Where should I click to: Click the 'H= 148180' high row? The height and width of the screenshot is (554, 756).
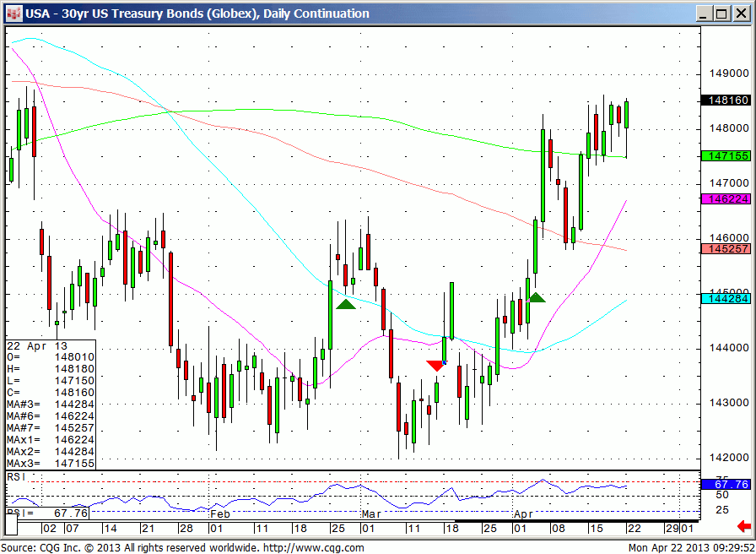point(51,370)
